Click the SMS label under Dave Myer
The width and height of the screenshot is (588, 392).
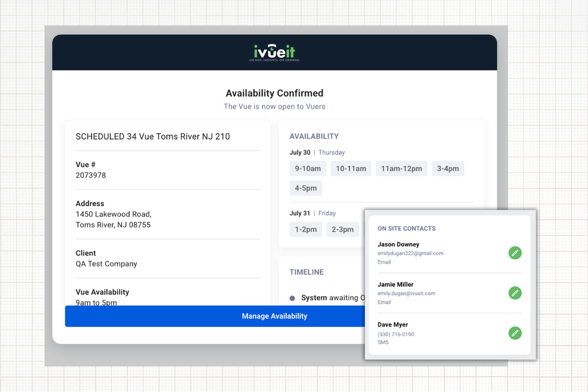pos(383,342)
